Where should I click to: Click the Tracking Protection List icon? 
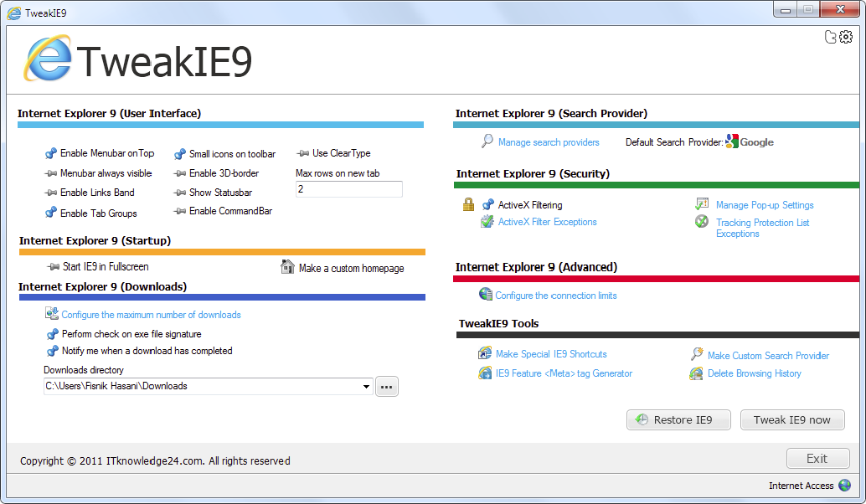tap(701, 222)
